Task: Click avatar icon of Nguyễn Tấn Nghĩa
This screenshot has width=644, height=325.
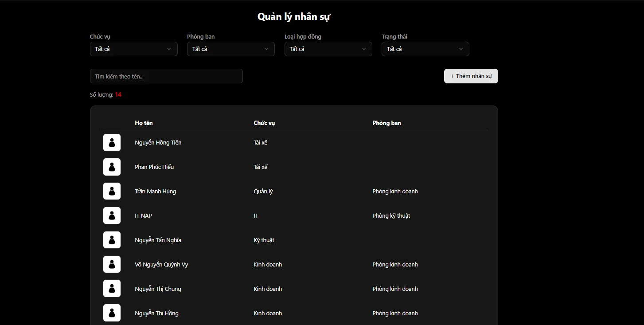Action: coord(112,240)
